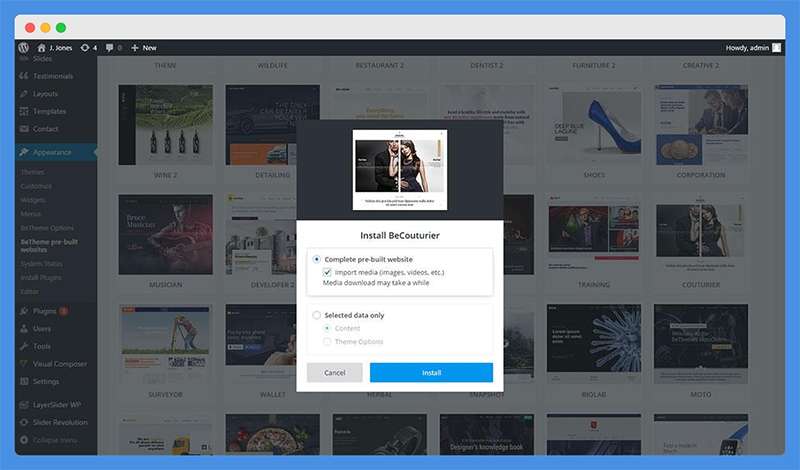Select the Training website thumbnail

tap(594, 235)
